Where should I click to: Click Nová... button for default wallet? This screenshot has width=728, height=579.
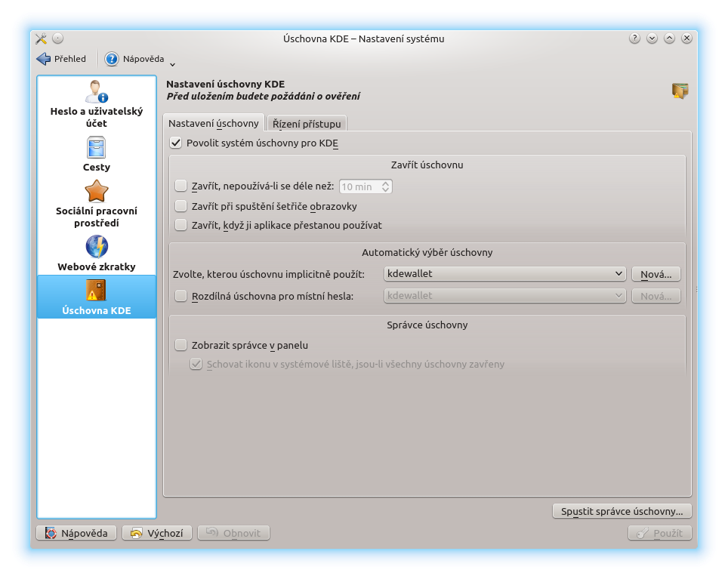[656, 274]
